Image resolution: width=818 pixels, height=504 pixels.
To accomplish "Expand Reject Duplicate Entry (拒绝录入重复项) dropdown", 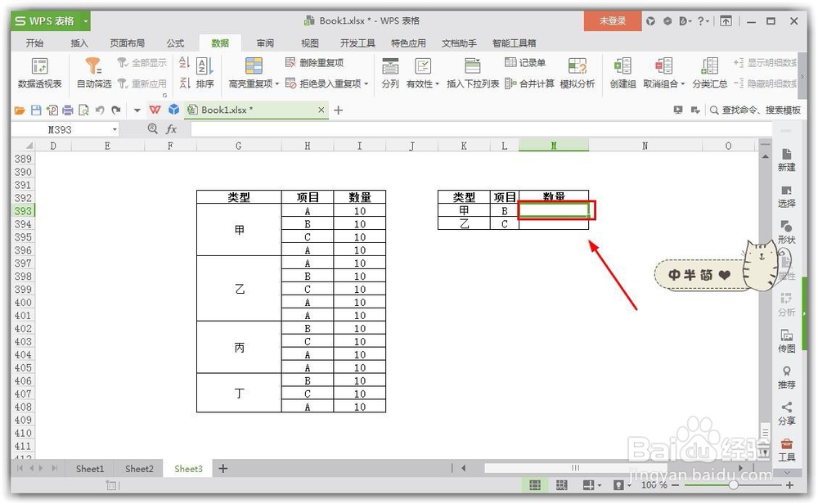I will point(366,84).
